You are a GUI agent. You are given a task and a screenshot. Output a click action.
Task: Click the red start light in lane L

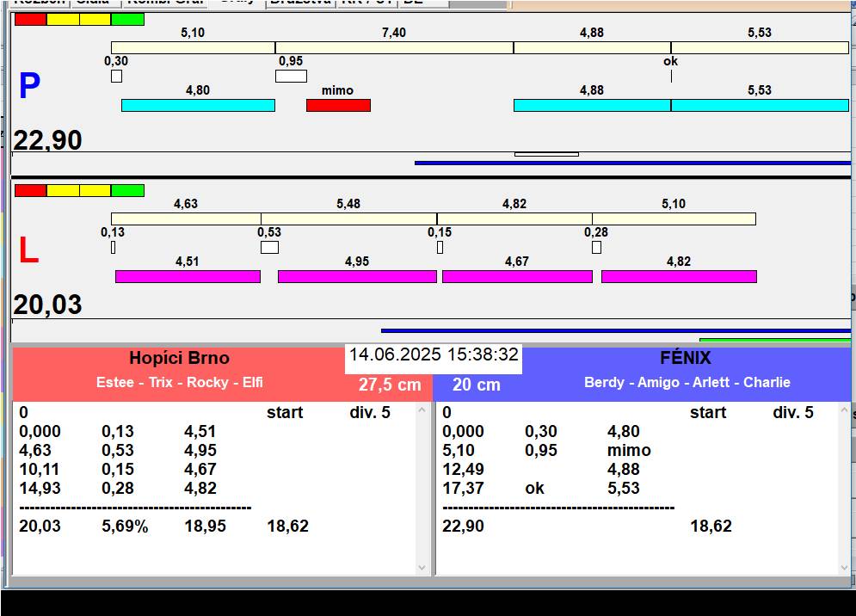(30, 190)
